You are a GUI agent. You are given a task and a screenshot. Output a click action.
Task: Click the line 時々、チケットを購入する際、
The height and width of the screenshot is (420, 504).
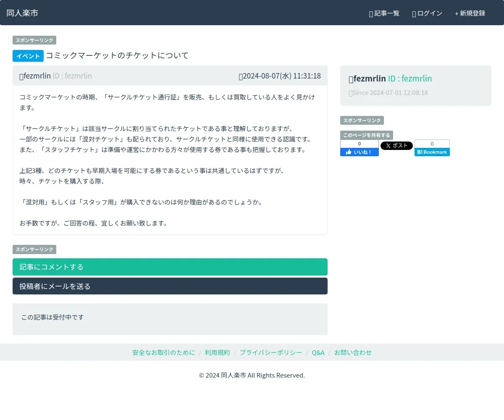pyautogui.click(x=62, y=181)
